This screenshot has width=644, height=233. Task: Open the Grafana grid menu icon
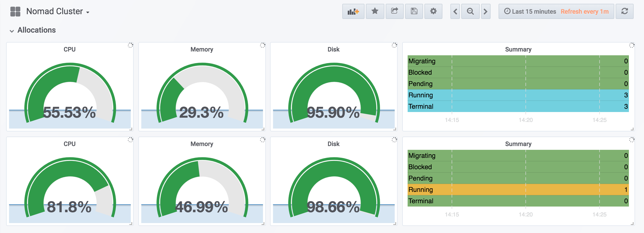click(x=15, y=12)
